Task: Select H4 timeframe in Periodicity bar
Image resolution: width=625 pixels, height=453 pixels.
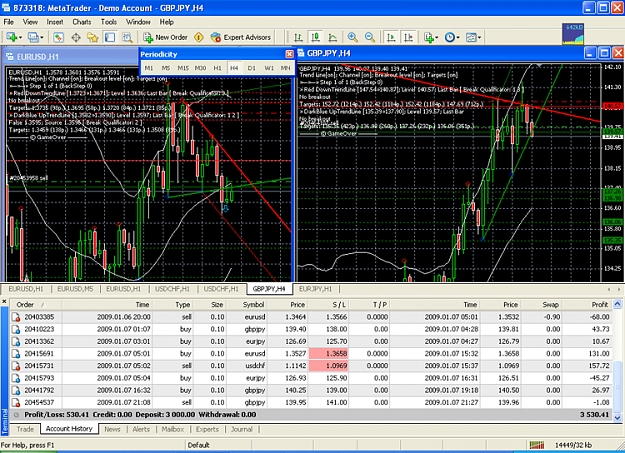Action: click(x=234, y=68)
